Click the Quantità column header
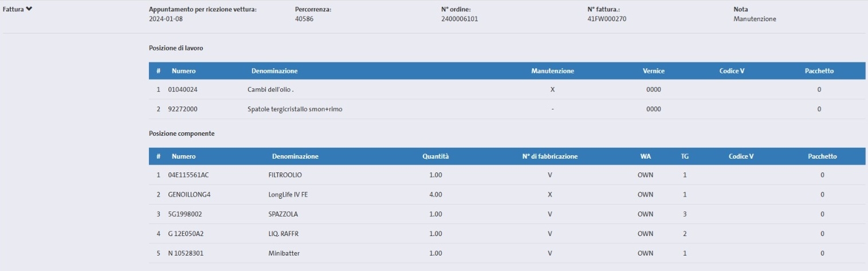The width and height of the screenshot is (868, 271). pyautogui.click(x=435, y=156)
